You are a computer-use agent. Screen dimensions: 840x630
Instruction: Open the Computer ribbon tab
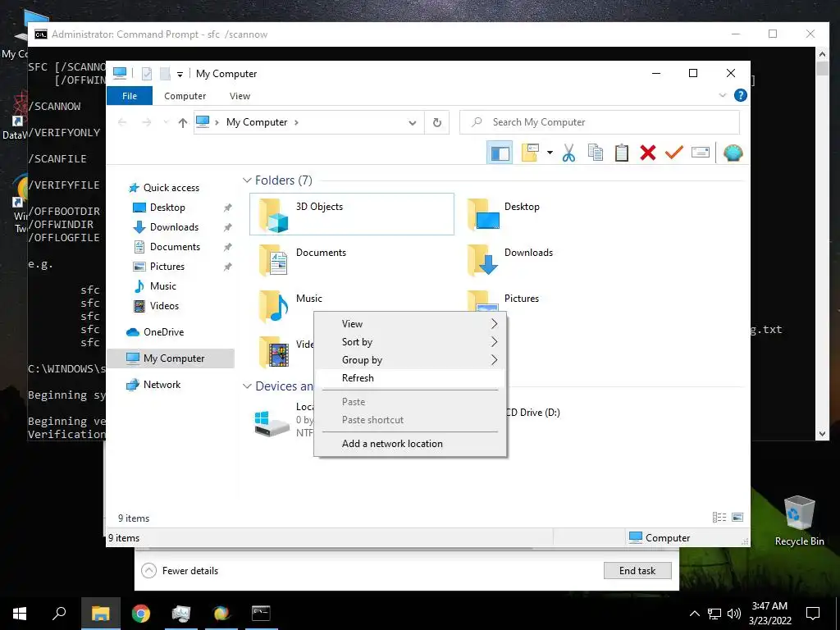[185, 96]
